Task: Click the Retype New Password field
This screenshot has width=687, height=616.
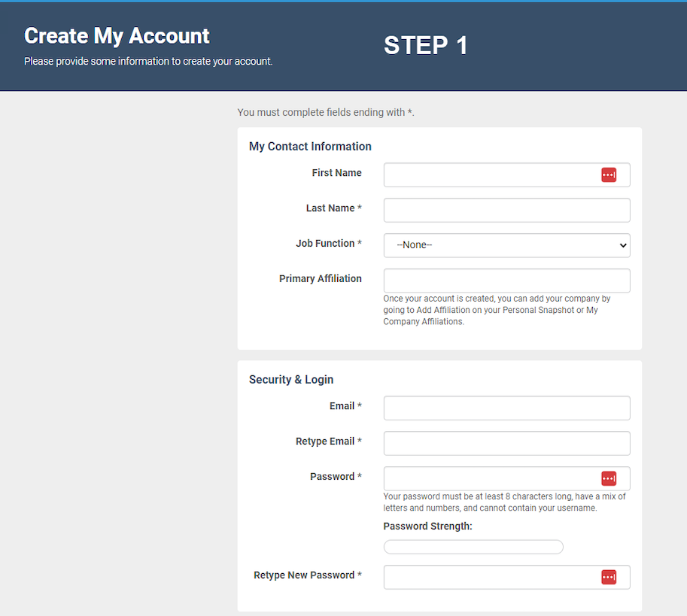Action: pos(489,577)
